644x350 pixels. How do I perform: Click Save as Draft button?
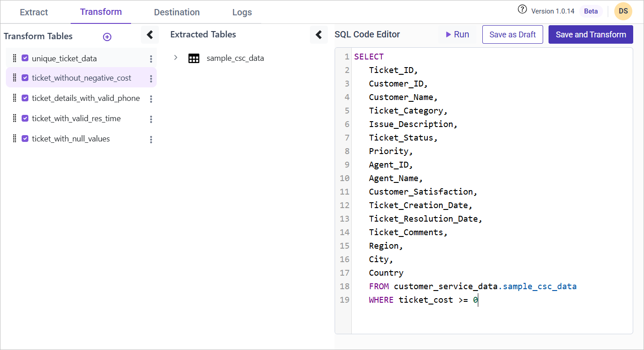tap(512, 35)
